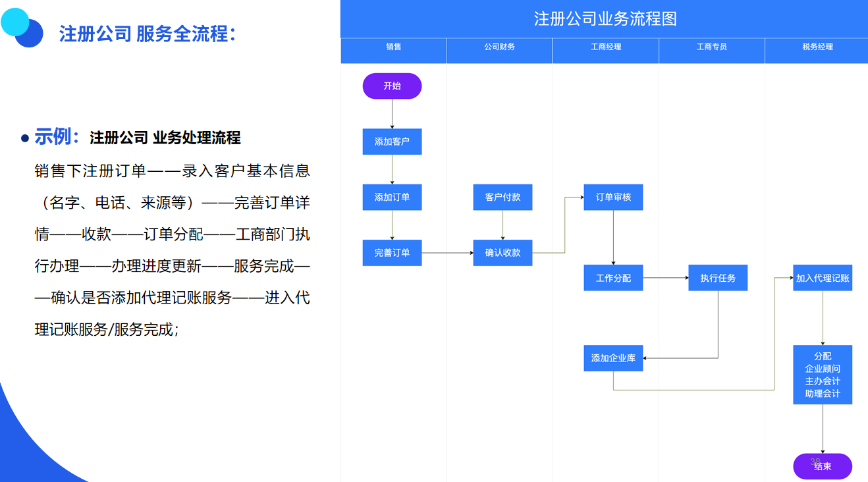Click the line 理记账服务/服务完成
Viewport: 868px width, 482px height.
[107, 329]
